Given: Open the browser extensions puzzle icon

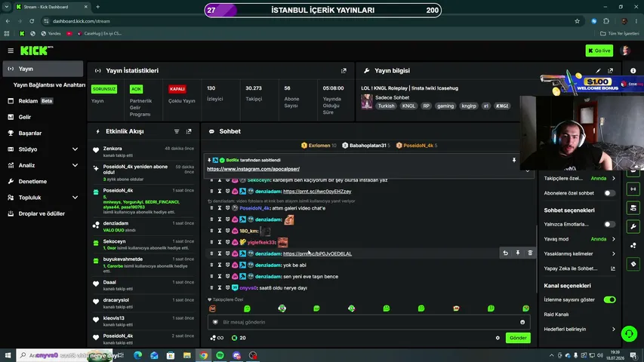Looking at the screenshot, I should tap(606, 21).
